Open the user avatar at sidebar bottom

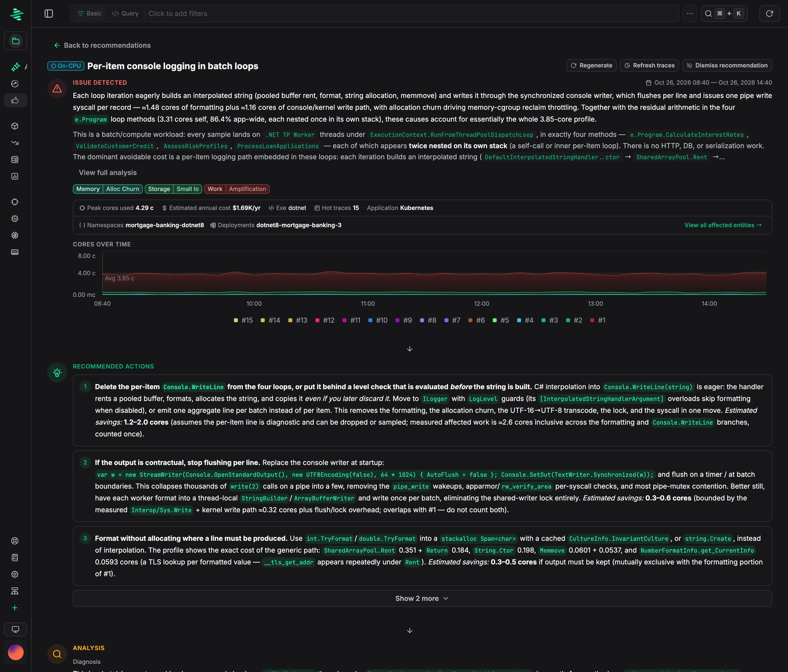tap(16, 652)
